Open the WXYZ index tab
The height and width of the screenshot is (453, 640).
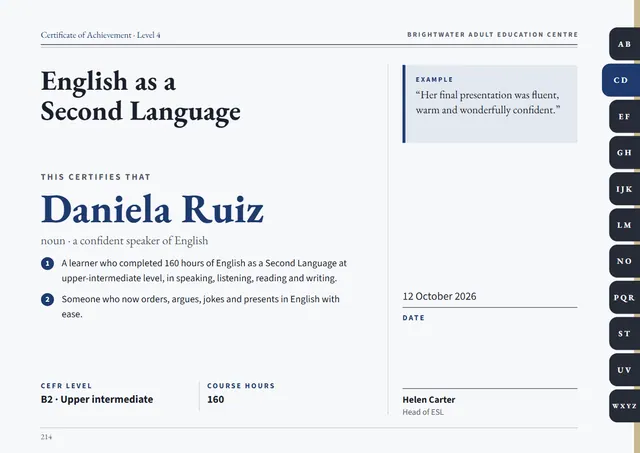[624, 406]
